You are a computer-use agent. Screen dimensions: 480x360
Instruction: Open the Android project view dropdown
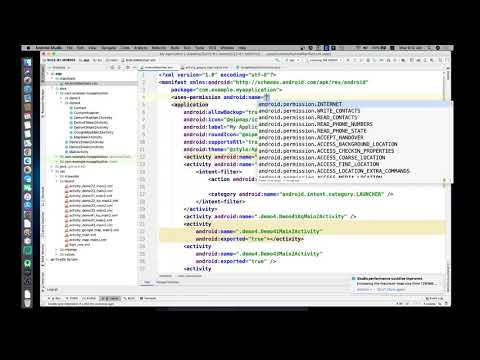(x=60, y=67)
